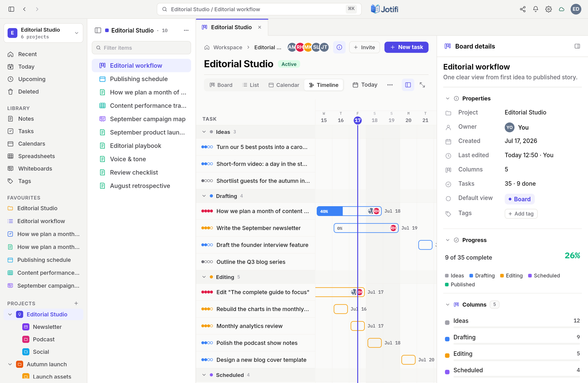Open notifications bell
This screenshot has height=383, width=588.
[x=535, y=9]
